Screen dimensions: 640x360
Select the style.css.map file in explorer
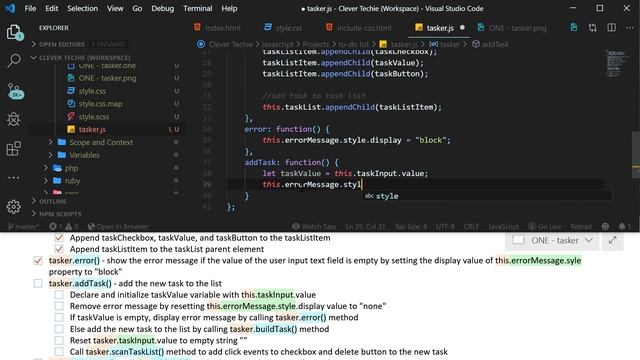point(100,104)
